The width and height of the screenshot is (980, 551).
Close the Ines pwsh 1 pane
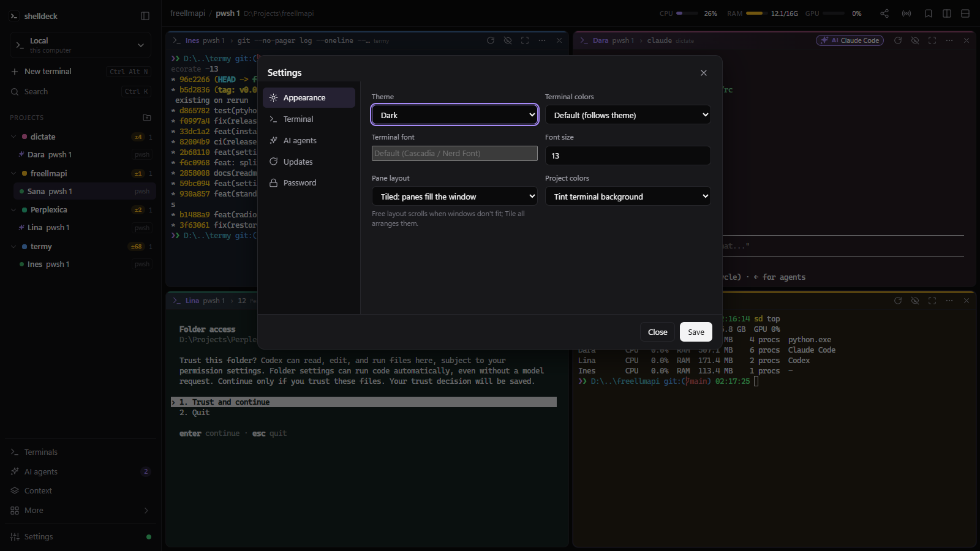pos(559,40)
